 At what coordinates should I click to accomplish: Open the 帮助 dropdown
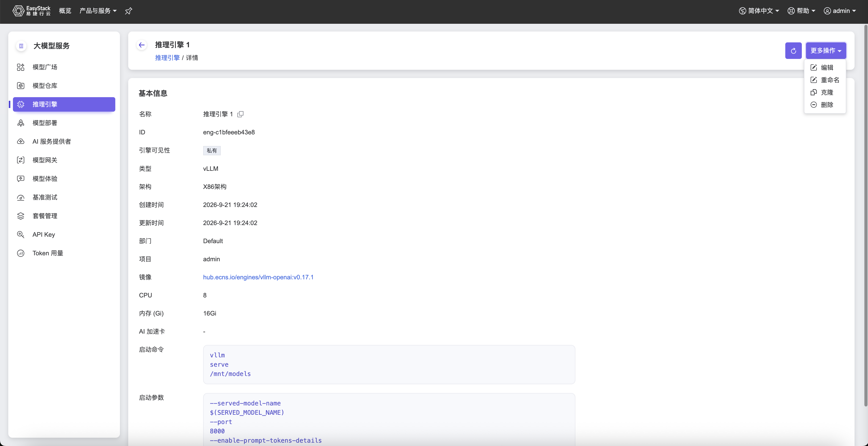[801, 11]
